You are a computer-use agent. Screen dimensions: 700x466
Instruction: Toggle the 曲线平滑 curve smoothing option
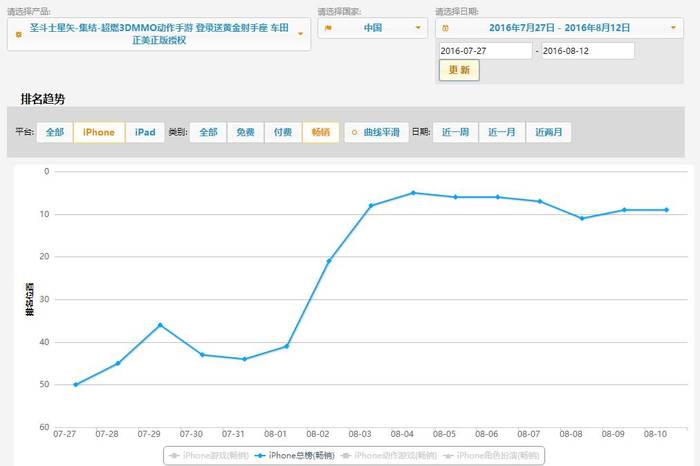tap(376, 132)
